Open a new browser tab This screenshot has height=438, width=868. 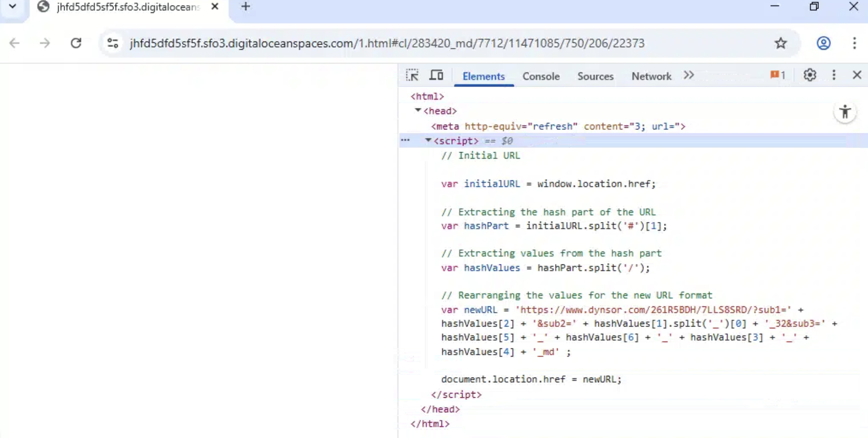(246, 7)
